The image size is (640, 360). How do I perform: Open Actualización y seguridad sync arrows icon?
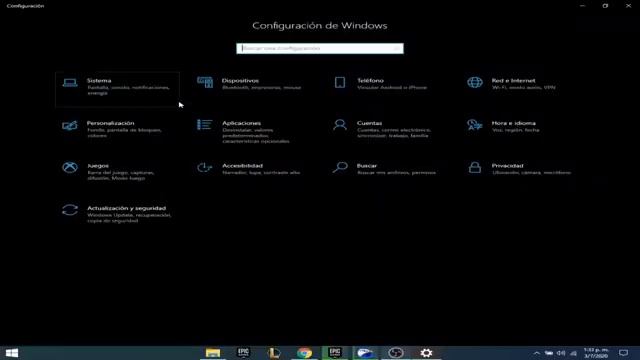point(70,210)
